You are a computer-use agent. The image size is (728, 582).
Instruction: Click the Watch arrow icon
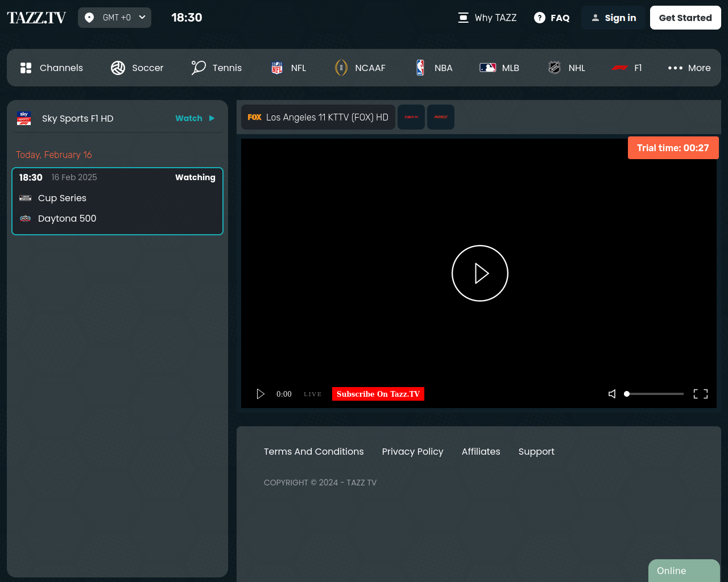212,118
